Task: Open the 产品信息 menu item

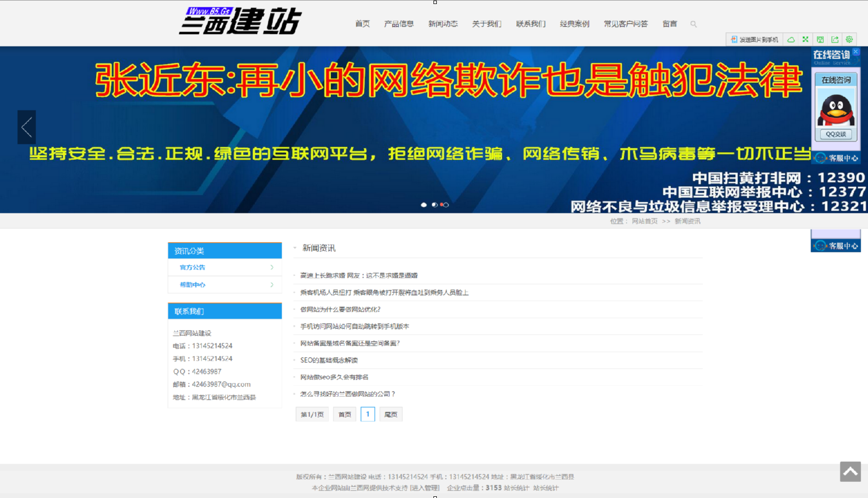Action: pyautogui.click(x=399, y=24)
